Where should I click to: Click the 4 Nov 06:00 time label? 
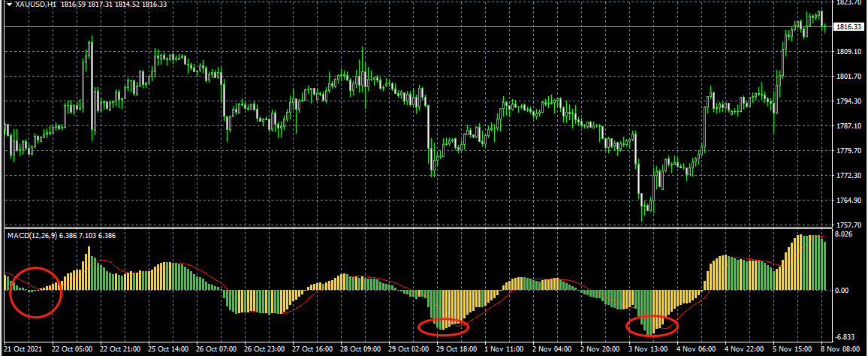(x=697, y=350)
